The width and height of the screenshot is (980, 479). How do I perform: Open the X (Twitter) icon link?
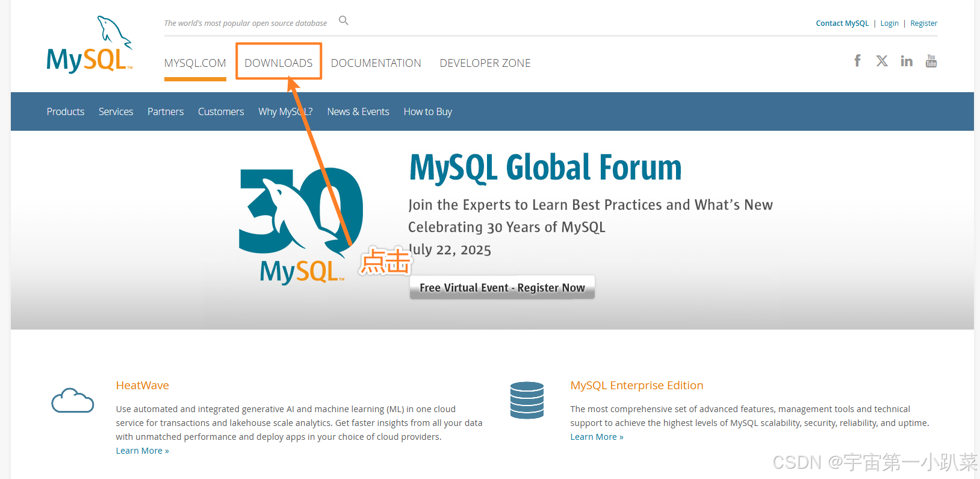coord(882,61)
